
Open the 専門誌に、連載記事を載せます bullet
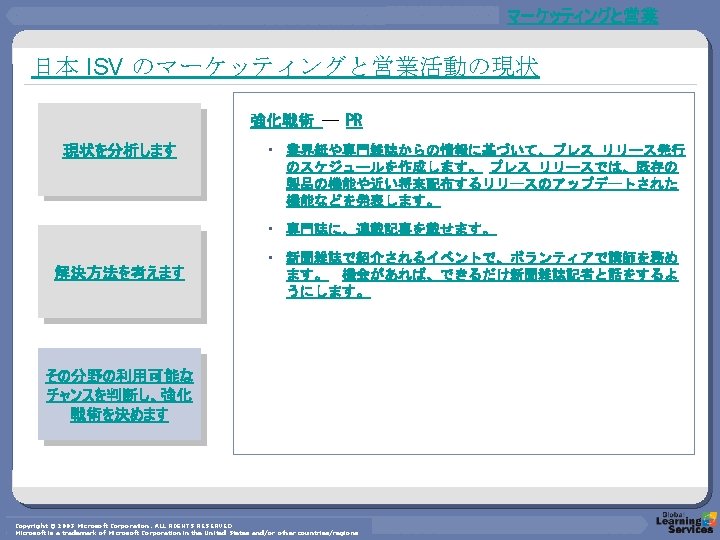point(391,228)
